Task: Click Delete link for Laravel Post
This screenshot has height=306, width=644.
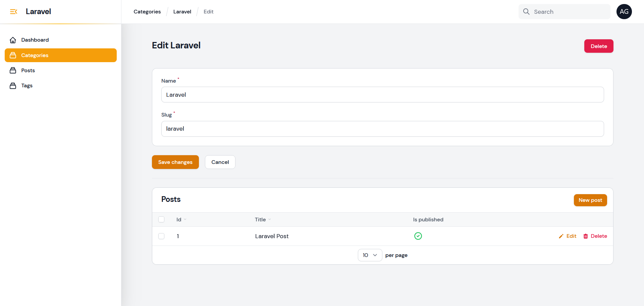Action: coord(595,236)
